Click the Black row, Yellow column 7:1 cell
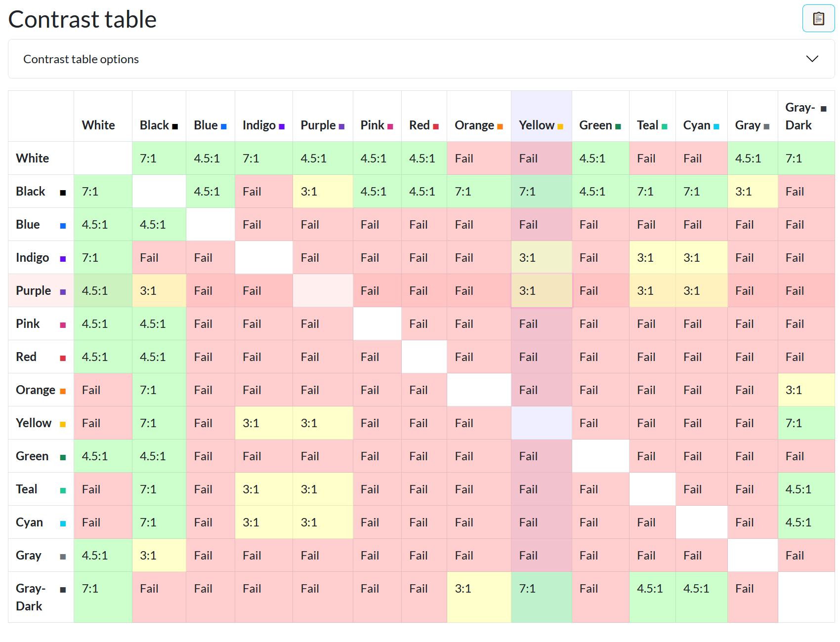840x642 pixels. pos(542,191)
